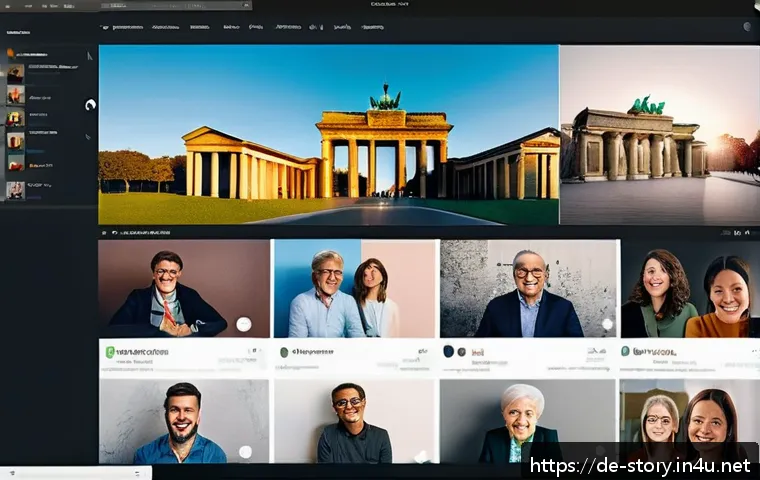
Task: Click the white circle button on the navy blazer man photo
Action: (607, 324)
